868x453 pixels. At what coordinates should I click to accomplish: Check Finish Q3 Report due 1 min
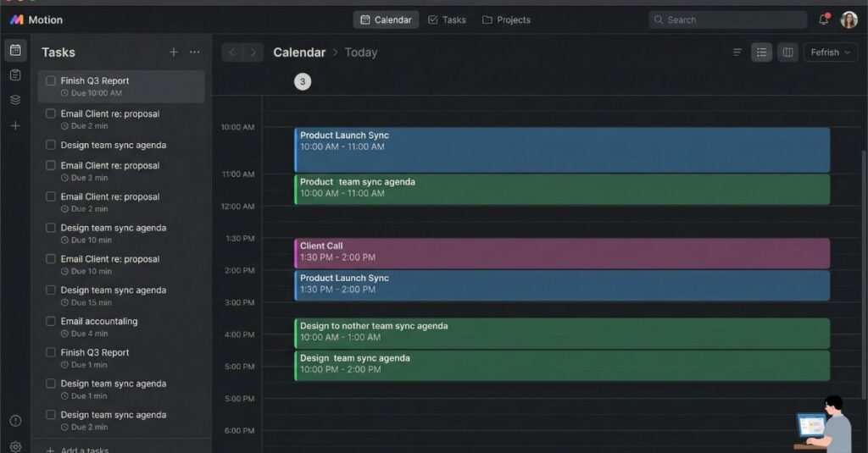(x=50, y=352)
